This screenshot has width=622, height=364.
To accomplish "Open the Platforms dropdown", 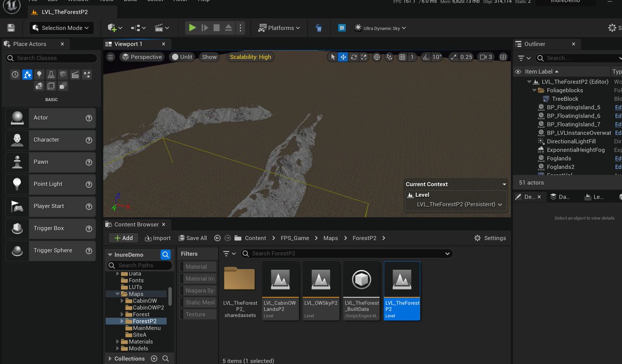I will pyautogui.click(x=278, y=28).
